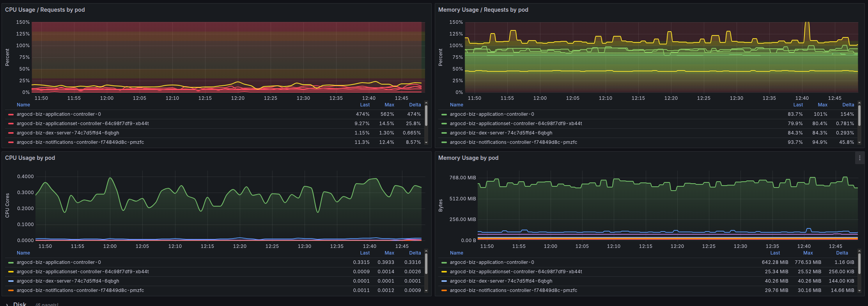Screen dimensions: 868x306
Task: Click orange swatch for notifications-controller in Memory Usage legend
Action: point(444,291)
